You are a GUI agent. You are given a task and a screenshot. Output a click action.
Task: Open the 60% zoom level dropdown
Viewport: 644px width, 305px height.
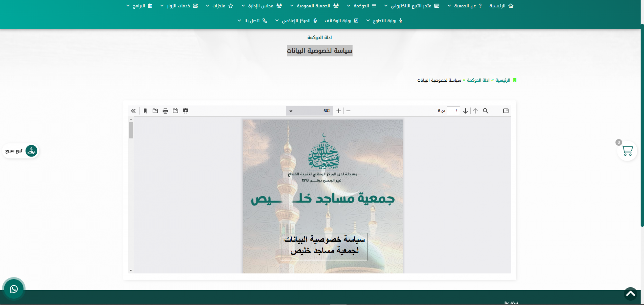click(309, 111)
